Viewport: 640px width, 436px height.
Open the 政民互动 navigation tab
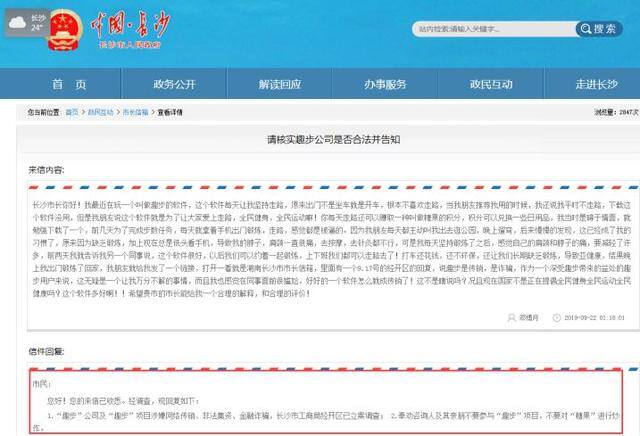pyautogui.click(x=491, y=84)
